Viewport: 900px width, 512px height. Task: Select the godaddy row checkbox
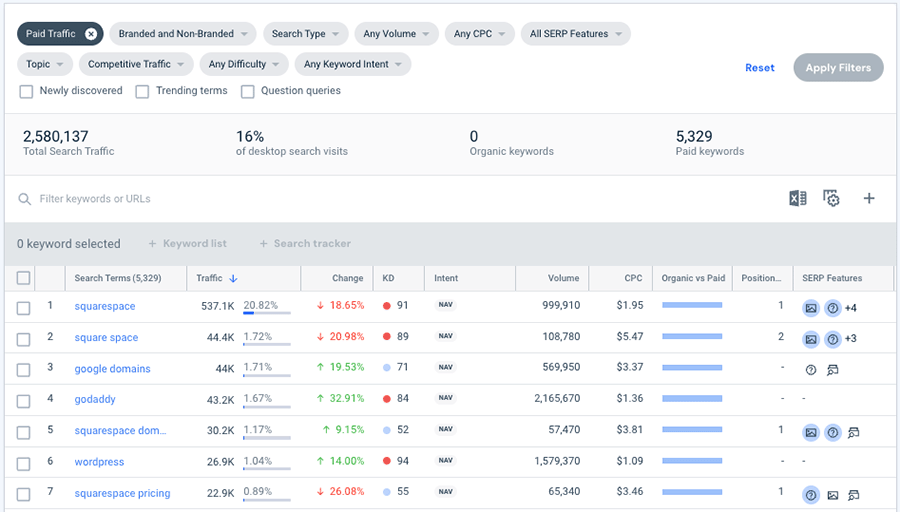pyautogui.click(x=24, y=401)
